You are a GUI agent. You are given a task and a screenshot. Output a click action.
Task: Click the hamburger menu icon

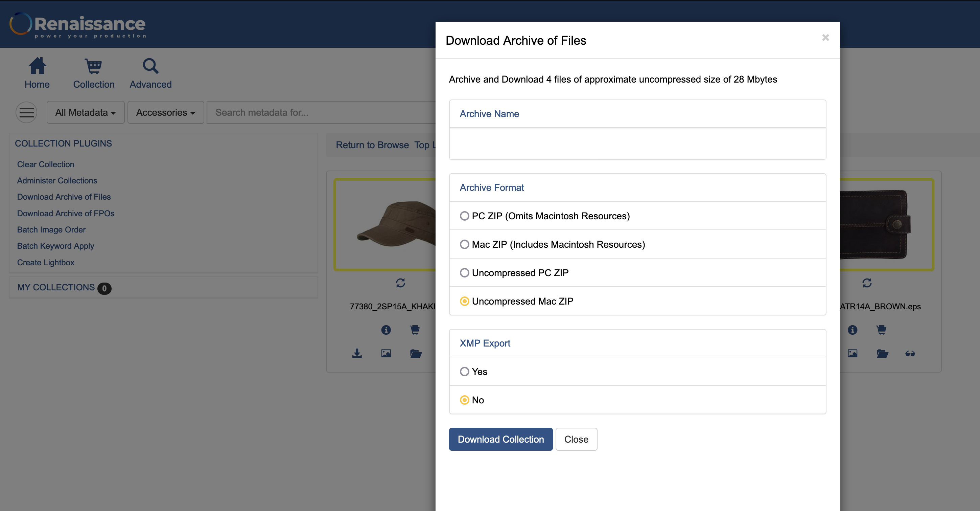tap(26, 112)
